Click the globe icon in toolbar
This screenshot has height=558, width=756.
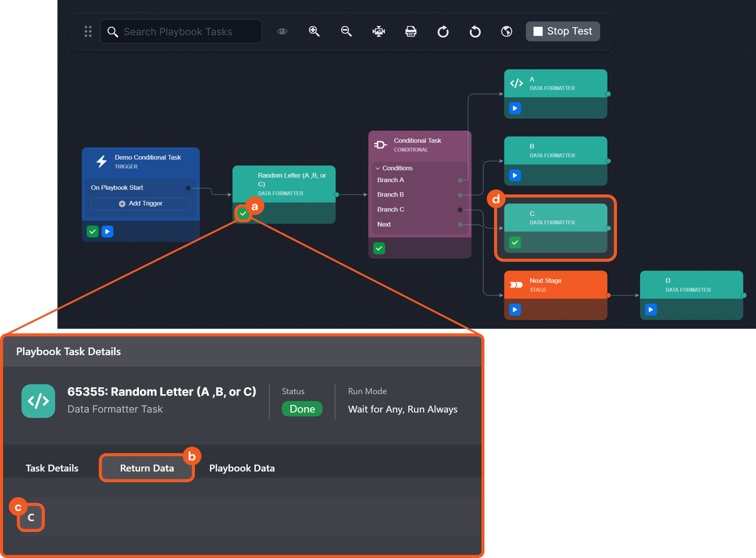(506, 31)
